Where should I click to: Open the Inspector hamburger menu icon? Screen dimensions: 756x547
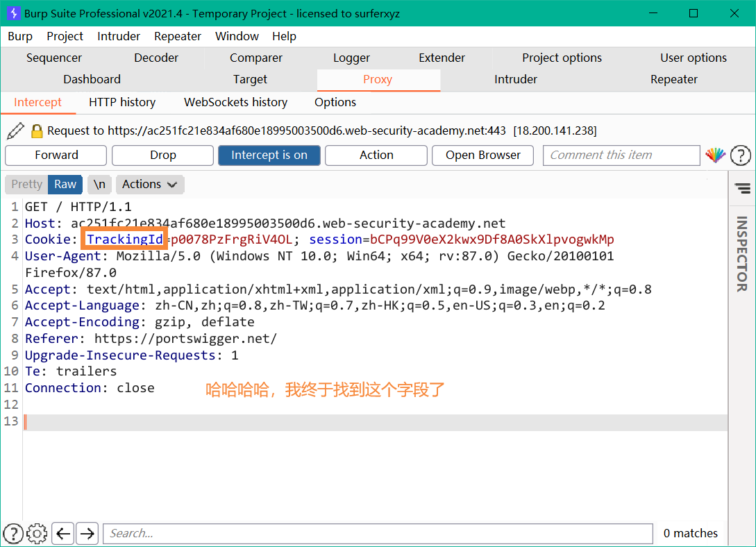coord(743,188)
